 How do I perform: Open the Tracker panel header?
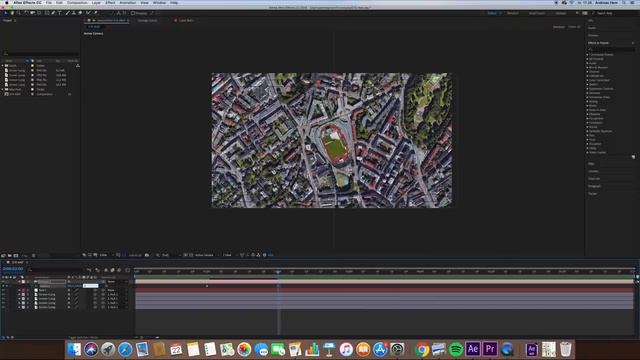coord(593,193)
